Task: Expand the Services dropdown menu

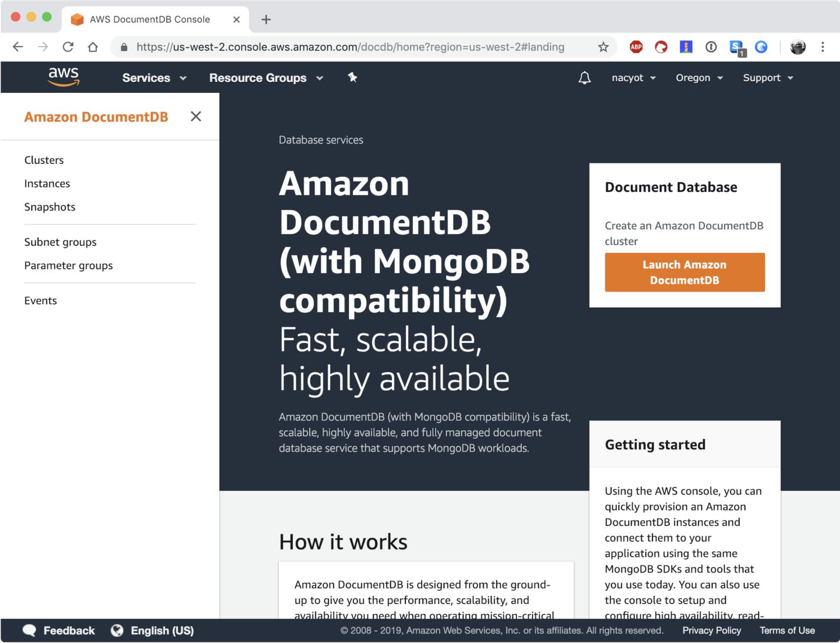Action: pos(154,78)
